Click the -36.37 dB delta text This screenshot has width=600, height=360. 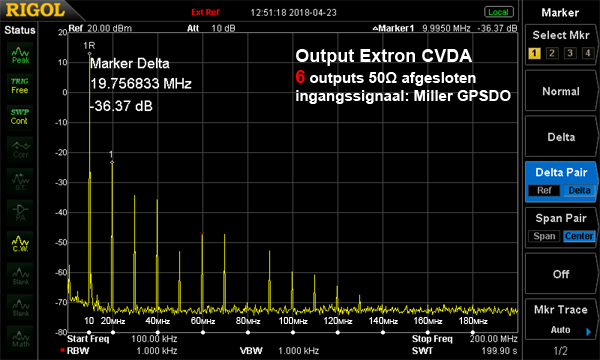pos(121,106)
